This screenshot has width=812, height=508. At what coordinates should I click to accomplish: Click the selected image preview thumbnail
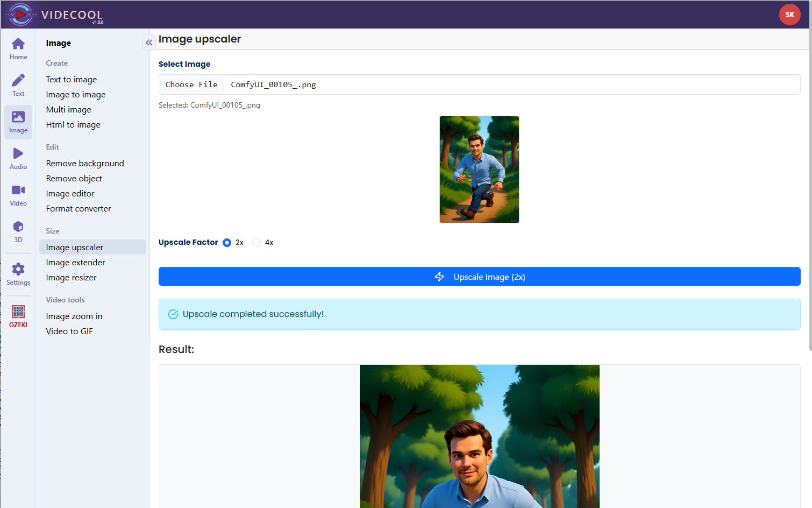[479, 170]
